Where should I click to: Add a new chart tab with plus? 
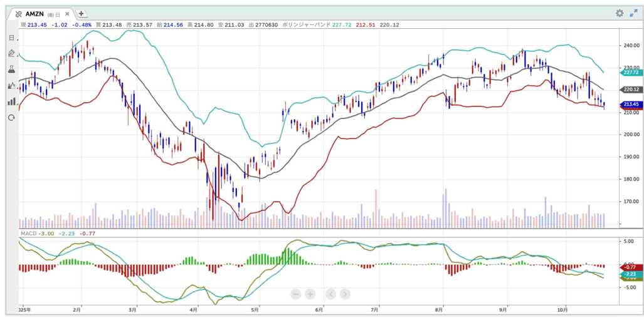[82, 14]
